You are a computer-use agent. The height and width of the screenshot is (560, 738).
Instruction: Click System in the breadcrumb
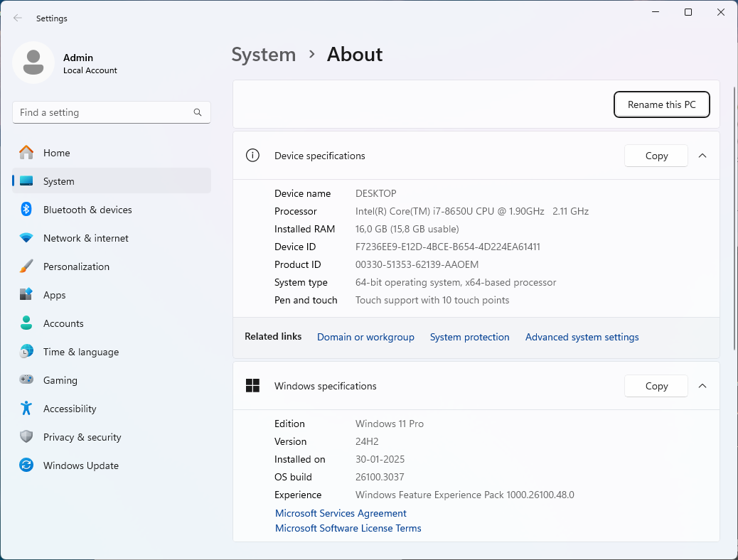(264, 55)
